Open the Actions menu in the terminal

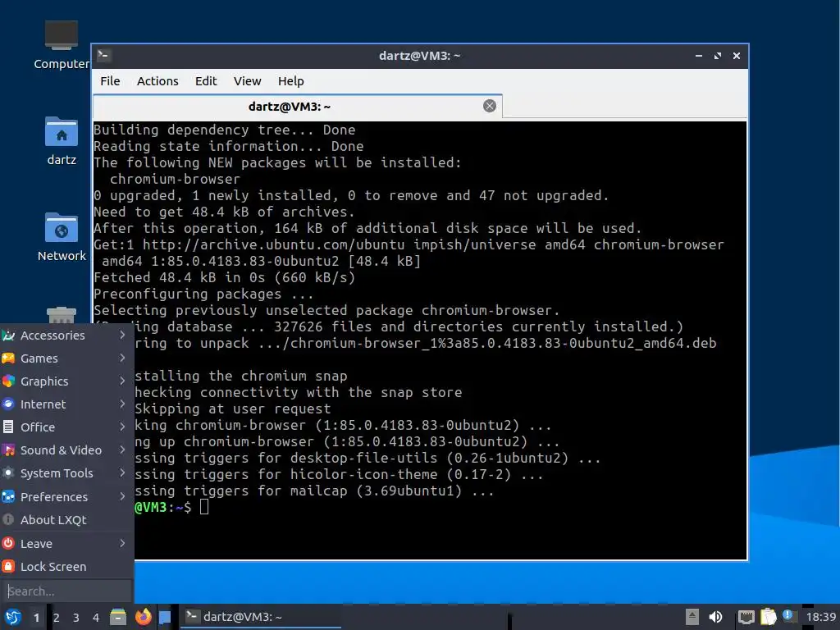tap(157, 81)
